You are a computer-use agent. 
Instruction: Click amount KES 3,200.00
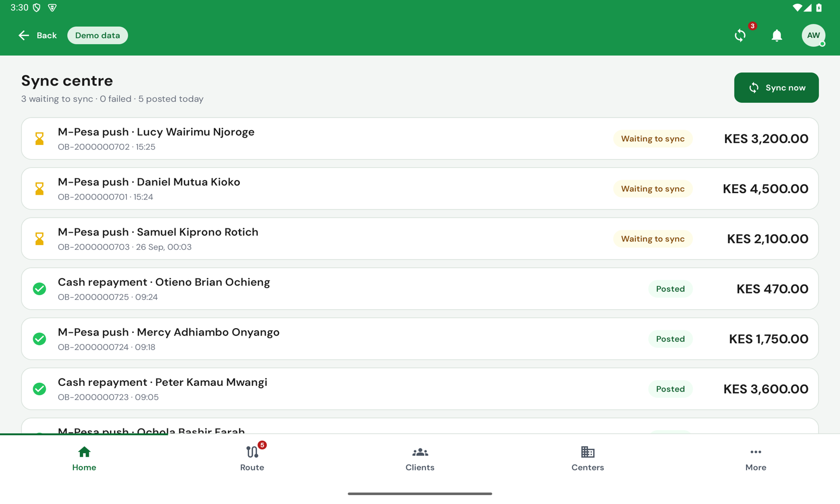766,139
